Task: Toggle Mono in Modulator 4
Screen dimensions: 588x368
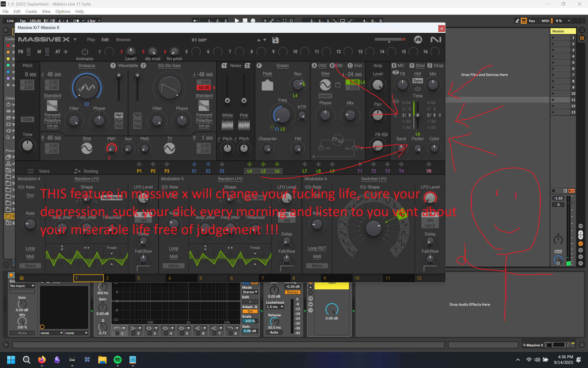Action: (30, 266)
